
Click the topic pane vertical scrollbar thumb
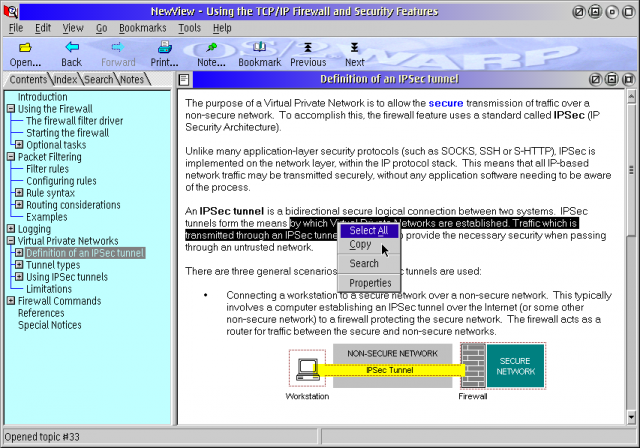tap(631, 169)
